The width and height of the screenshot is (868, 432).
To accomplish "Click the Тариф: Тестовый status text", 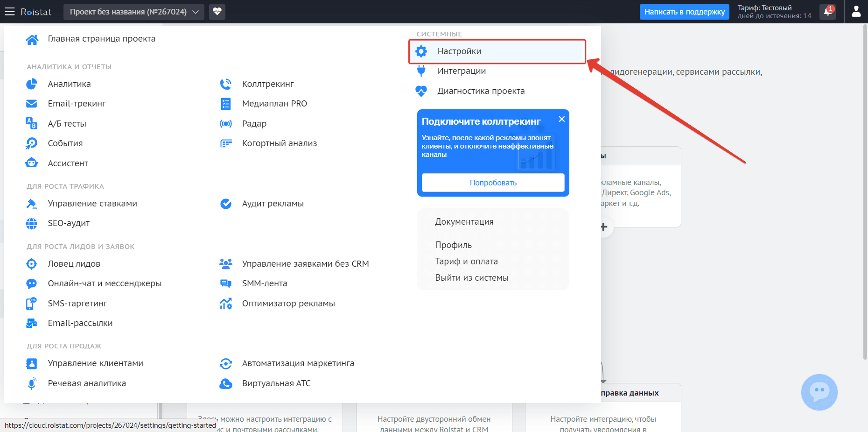I will coord(764,8).
